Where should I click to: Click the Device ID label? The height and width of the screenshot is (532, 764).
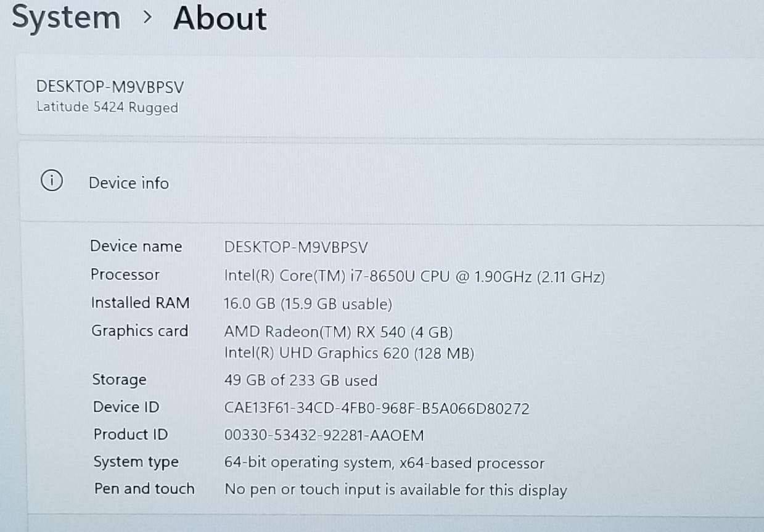(126, 407)
